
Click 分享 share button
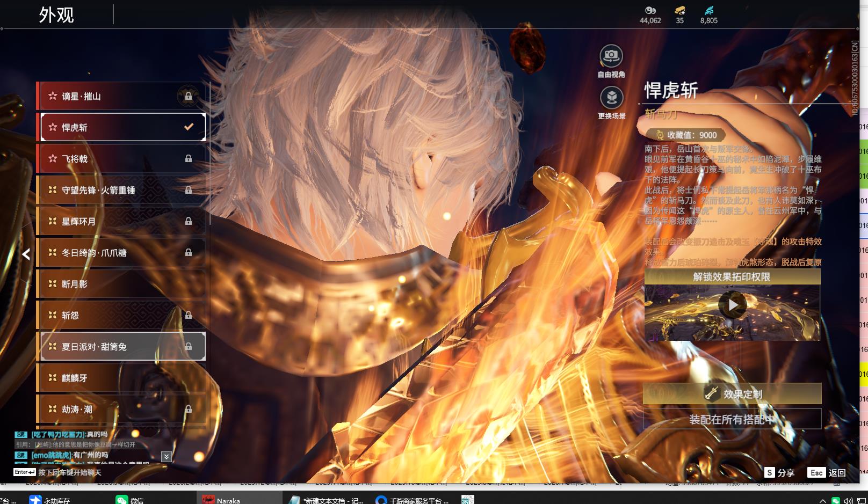point(780,472)
